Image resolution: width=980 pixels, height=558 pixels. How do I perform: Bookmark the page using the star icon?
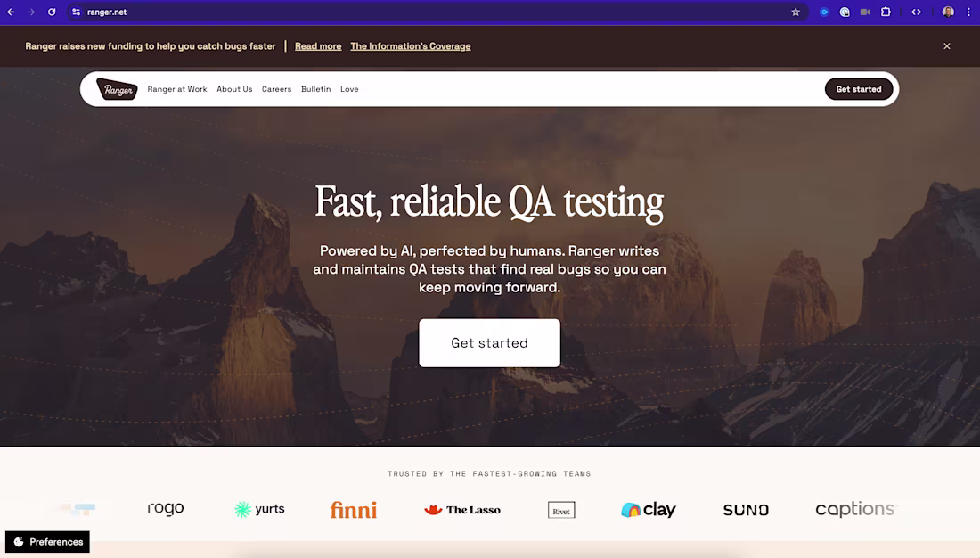coord(794,12)
